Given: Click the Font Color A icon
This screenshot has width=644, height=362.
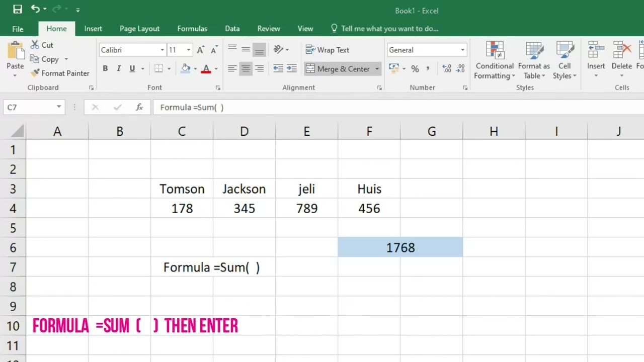Looking at the screenshot, I should [206, 68].
